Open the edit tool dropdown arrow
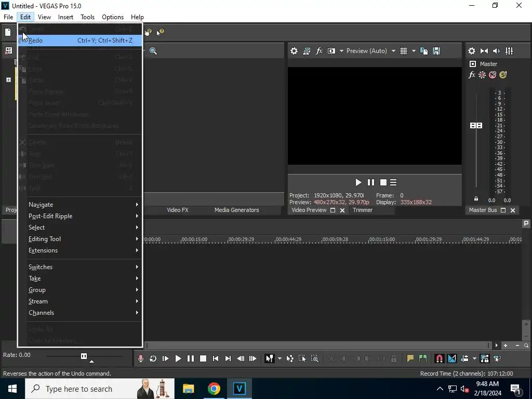 point(280,358)
